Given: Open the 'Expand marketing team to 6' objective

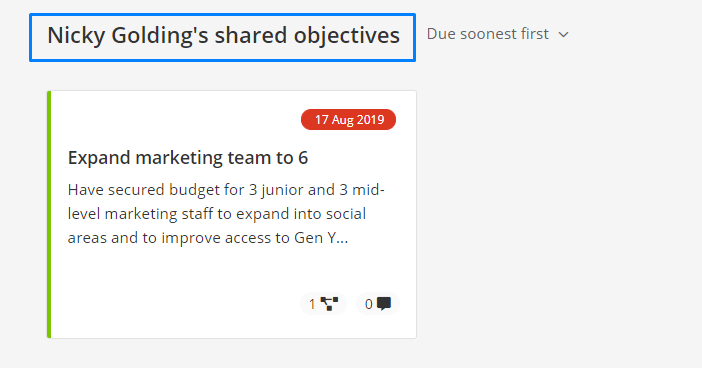Looking at the screenshot, I should point(188,158).
